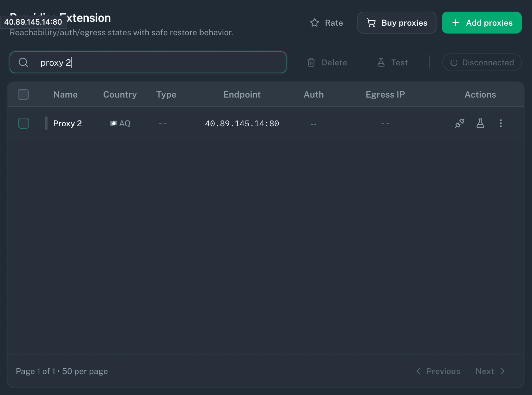This screenshot has height=395, width=532.
Task: Select the Proxy 2 row checkbox
Action: pyautogui.click(x=24, y=123)
